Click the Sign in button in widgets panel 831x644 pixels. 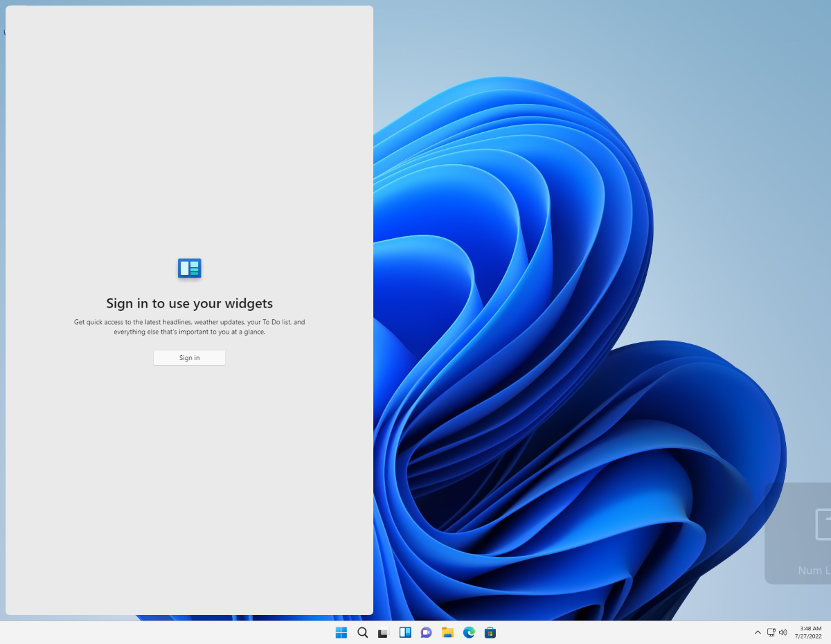pyautogui.click(x=189, y=357)
